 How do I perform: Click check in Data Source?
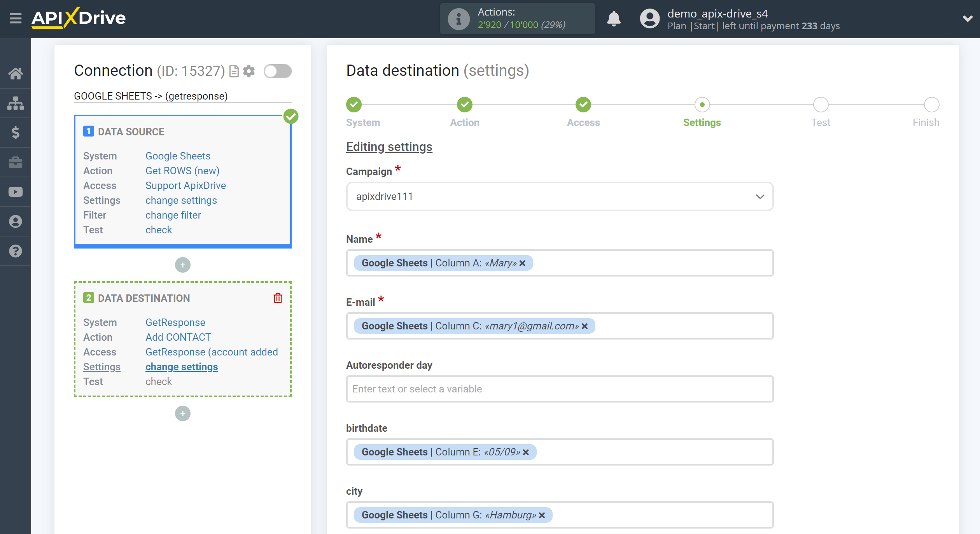(159, 230)
